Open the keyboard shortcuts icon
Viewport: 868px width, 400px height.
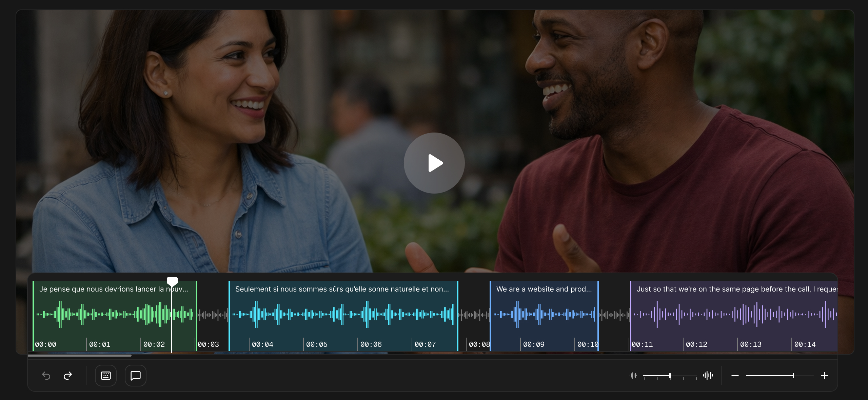106,376
